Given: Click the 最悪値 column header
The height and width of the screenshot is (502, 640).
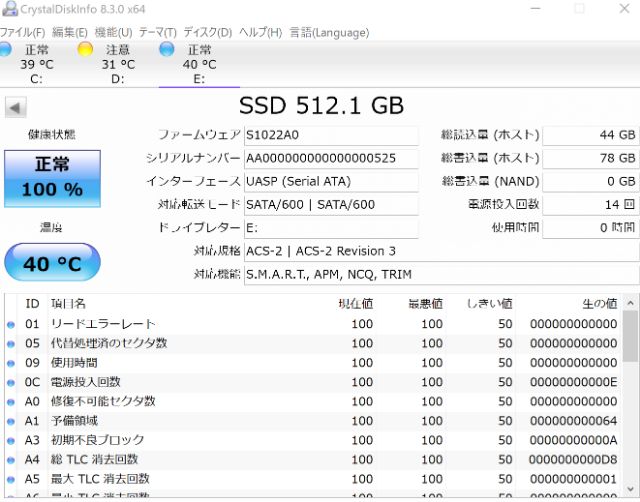Looking at the screenshot, I should [x=425, y=304].
